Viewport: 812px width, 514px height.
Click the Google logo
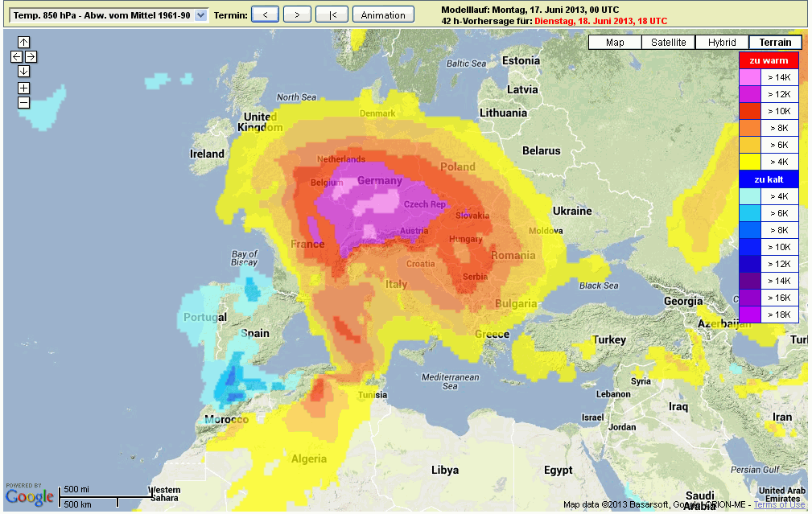pyautogui.click(x=30, y=497)
